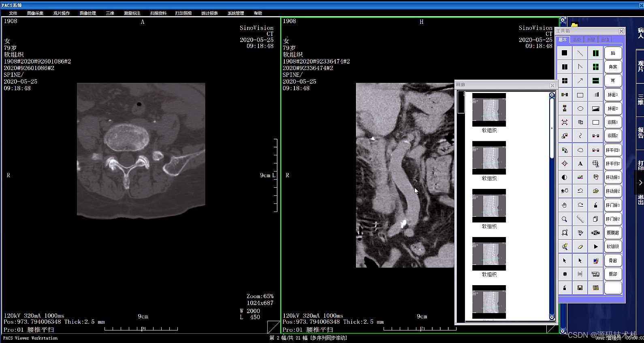Select the first 软组织 thumbnail in gallery
Screen dimensions: 644x343
click(489, 110)
